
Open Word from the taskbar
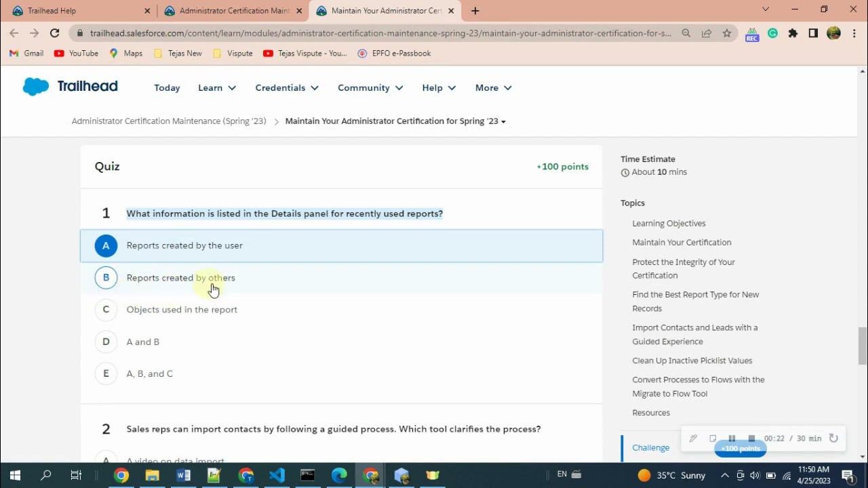coord(183,475)
